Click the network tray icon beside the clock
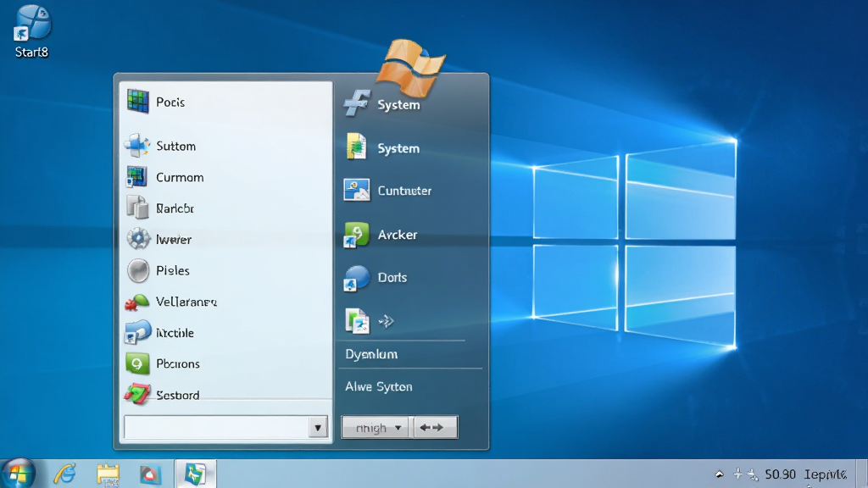Screen dimensions: 868x488 tap(753, 474)
